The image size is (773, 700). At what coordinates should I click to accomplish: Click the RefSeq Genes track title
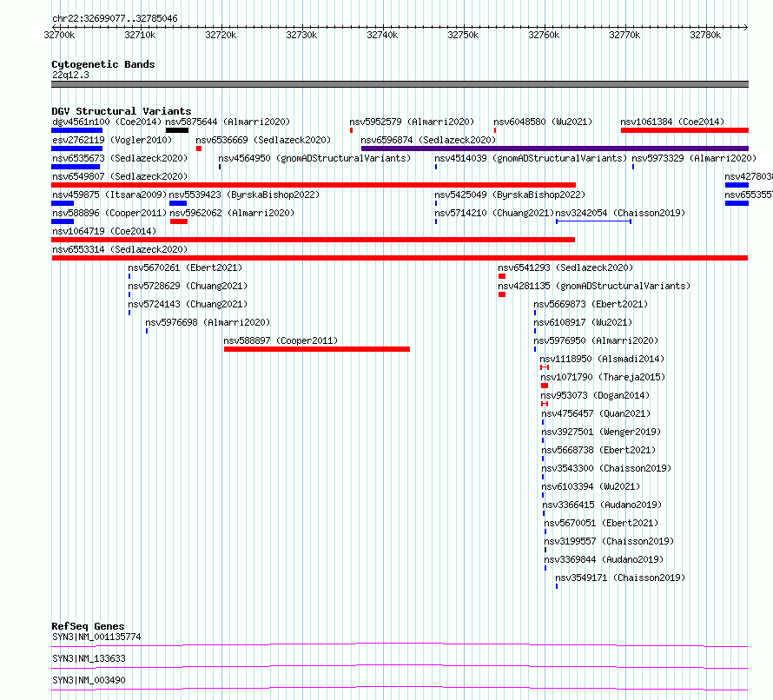[x=88, y=626]
